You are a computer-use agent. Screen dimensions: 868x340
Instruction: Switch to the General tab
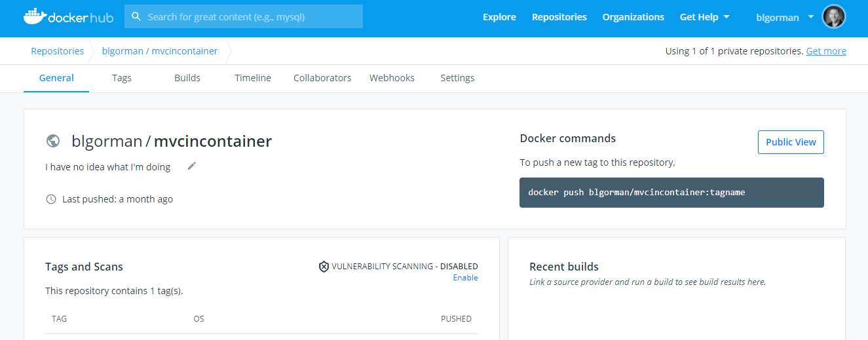(x=56, y=78)
